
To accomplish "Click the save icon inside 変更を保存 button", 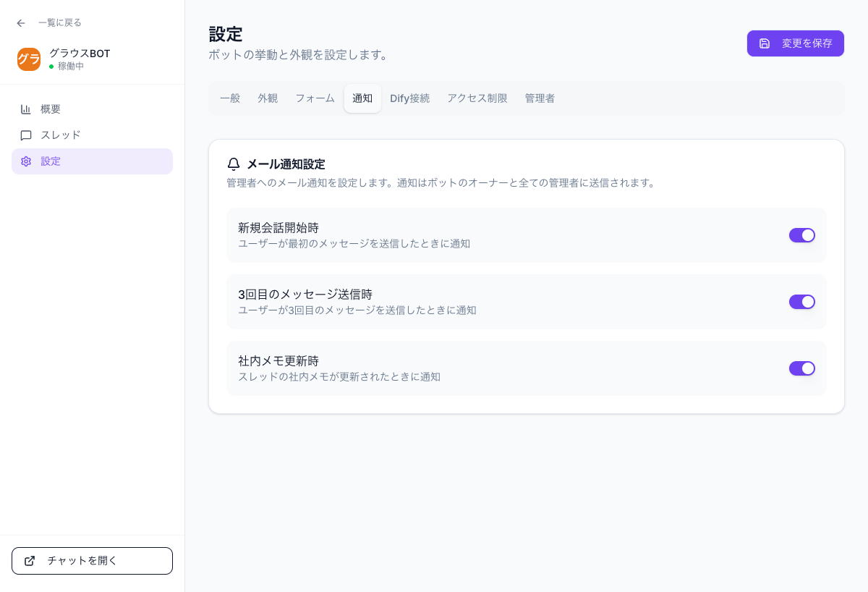I will tap(765, 43).
